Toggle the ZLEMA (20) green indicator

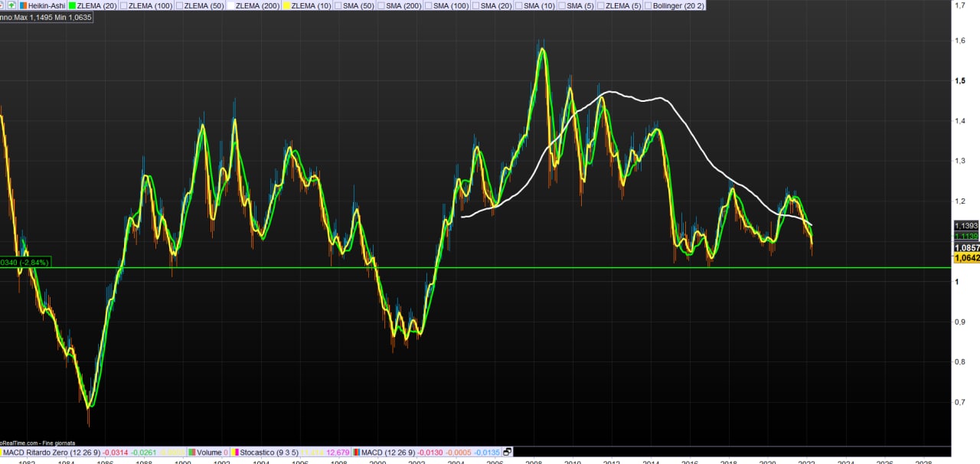click(73, 5)
